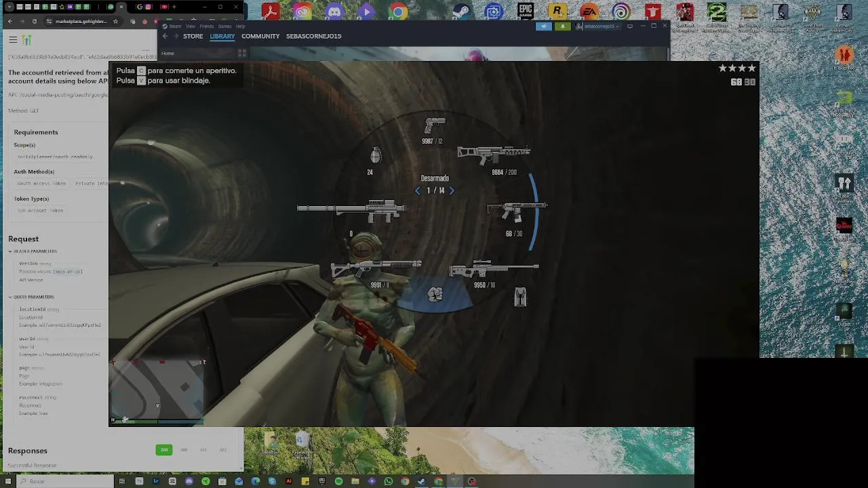Open Steam COMMUNITY tab
The height and width of the screenshot is (488, 868).
260,36
